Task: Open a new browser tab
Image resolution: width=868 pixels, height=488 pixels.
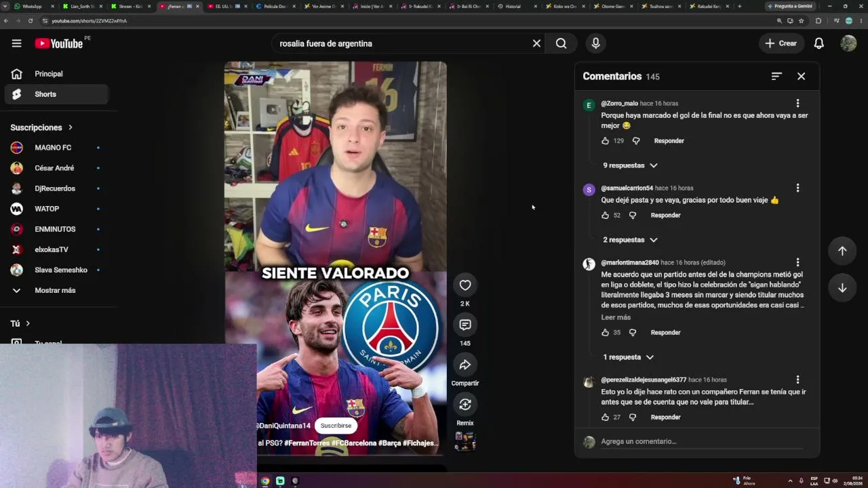Action: (x=739, y=6)
